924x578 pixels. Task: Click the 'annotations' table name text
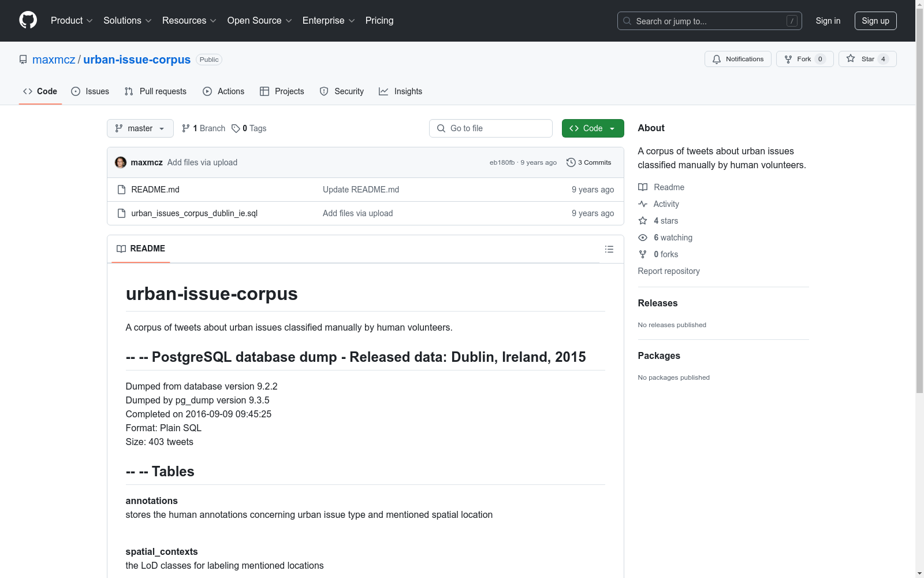[152, 501]
